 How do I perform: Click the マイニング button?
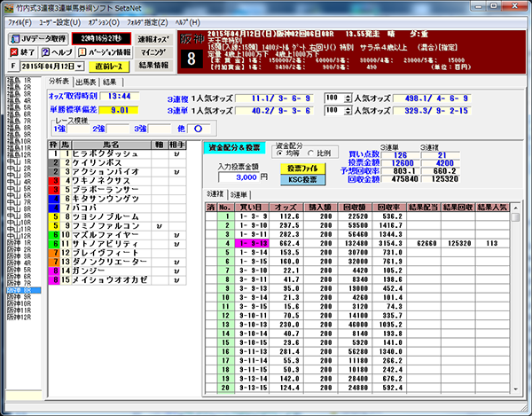coord(153,52)
